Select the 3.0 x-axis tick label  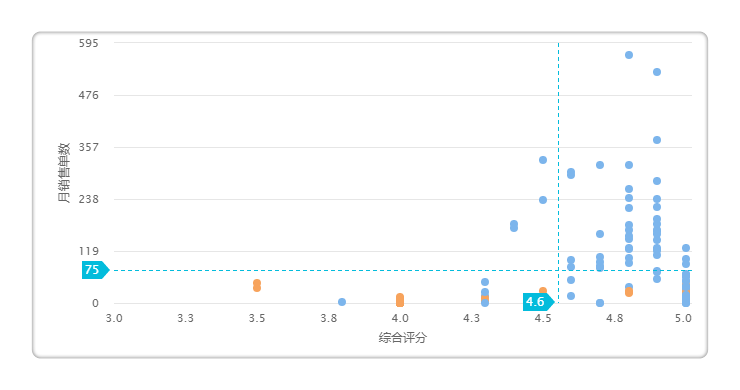point(114,318)
